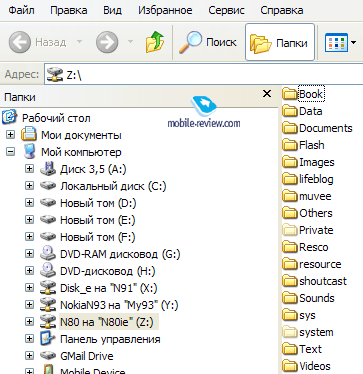Screen dimensions: 363x374
Task: Click the Images folder icon
Action: point(289,162)
